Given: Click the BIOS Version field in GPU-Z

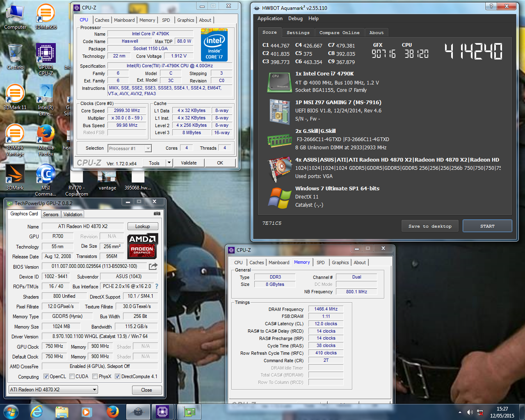Looking at the screenshot, I should [x=94, y=266].
